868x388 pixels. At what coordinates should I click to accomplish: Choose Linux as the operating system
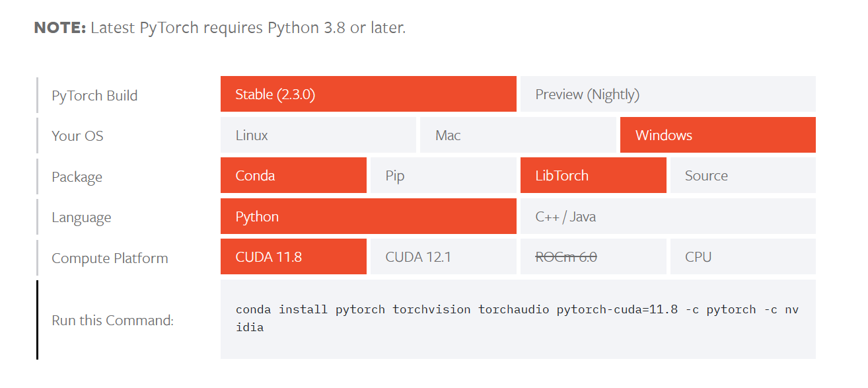coord(318,135)
